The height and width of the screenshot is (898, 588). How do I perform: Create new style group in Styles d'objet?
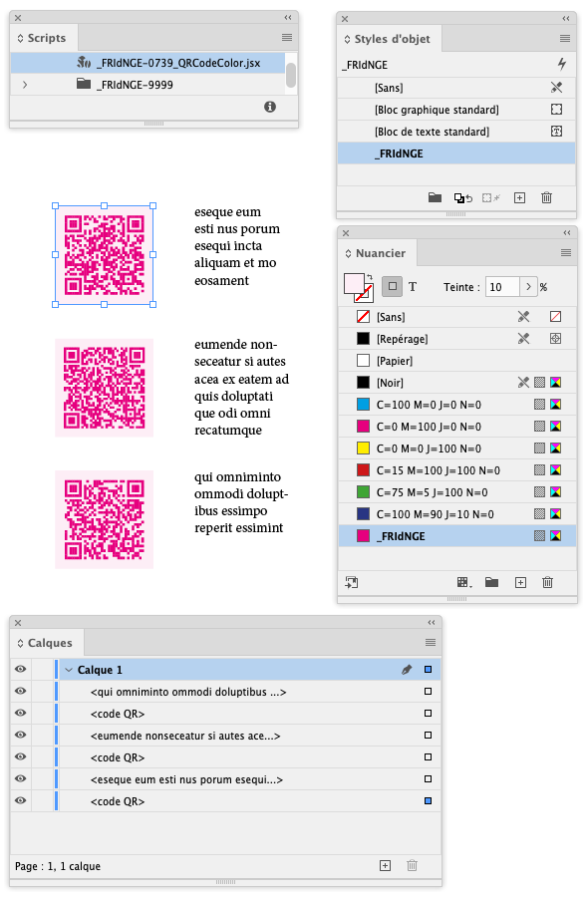[436, 197]
